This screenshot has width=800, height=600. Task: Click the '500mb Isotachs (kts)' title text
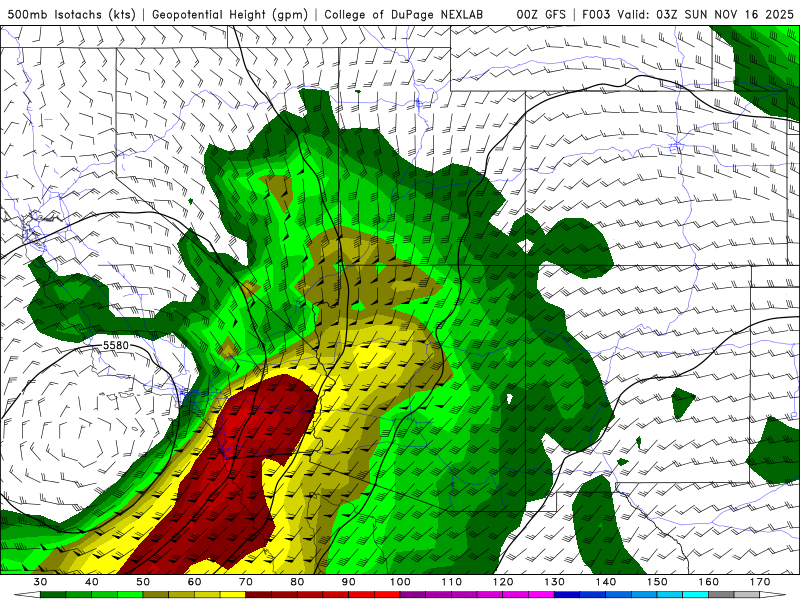(71, 14)
